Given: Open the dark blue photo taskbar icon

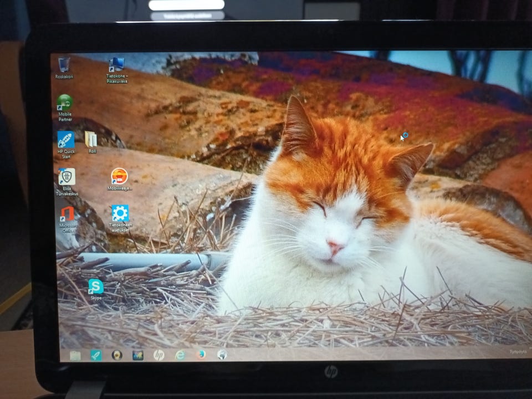Looking at the screenshot, I should point(138,355).
